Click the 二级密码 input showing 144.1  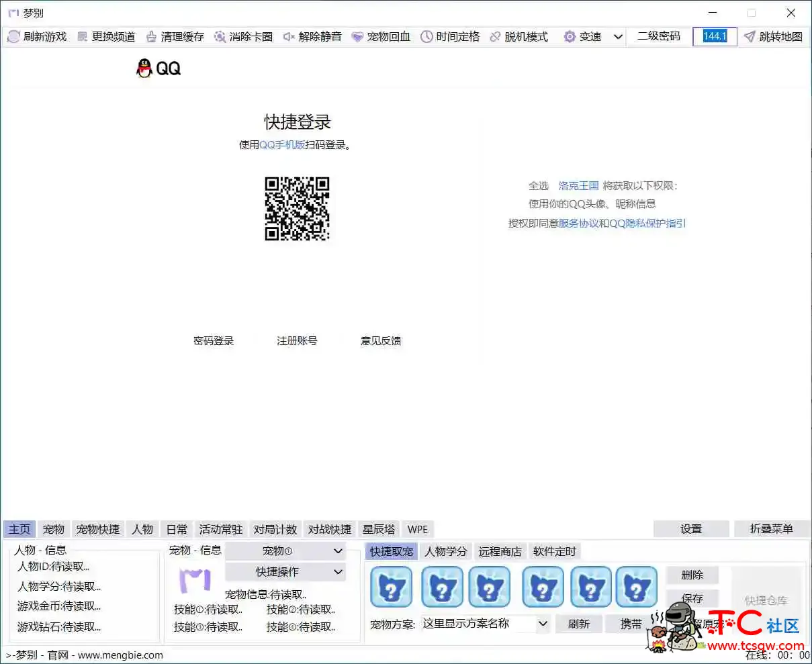[x=714, y=37]
